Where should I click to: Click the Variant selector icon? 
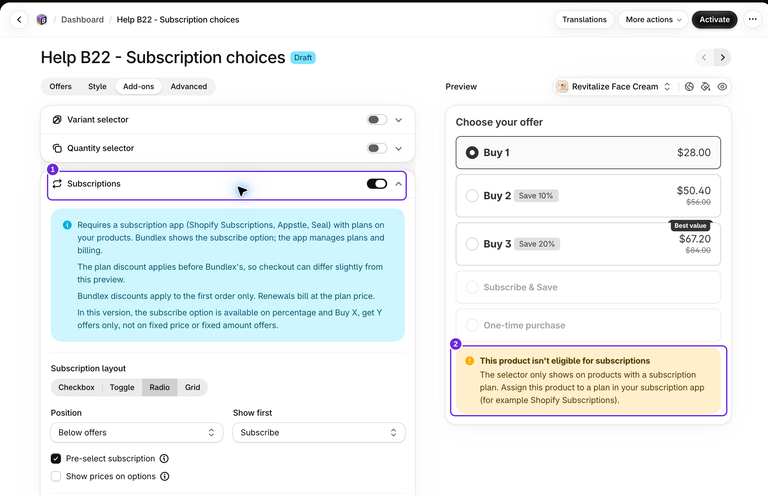57,119
